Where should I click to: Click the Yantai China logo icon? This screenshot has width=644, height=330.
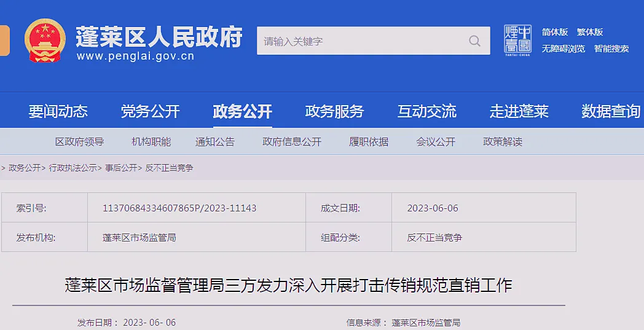click(x=517, y=40)
